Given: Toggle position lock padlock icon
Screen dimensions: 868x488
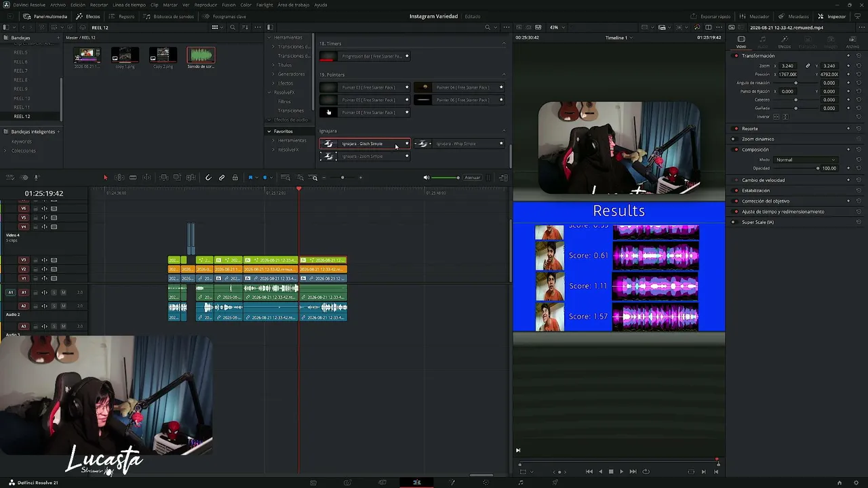Looking at the screenshot, I should pyautogui.click(x=235, y=178).
